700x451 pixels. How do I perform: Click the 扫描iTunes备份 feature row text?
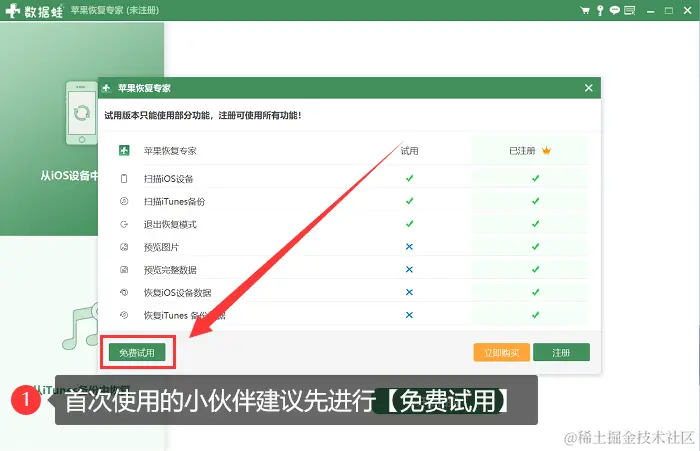[174, 202]
